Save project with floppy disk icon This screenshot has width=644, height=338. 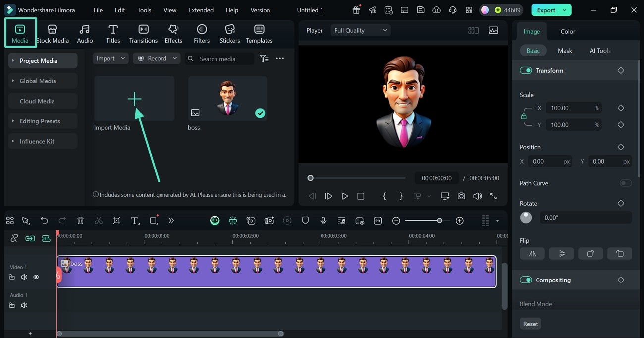(420, 10)
